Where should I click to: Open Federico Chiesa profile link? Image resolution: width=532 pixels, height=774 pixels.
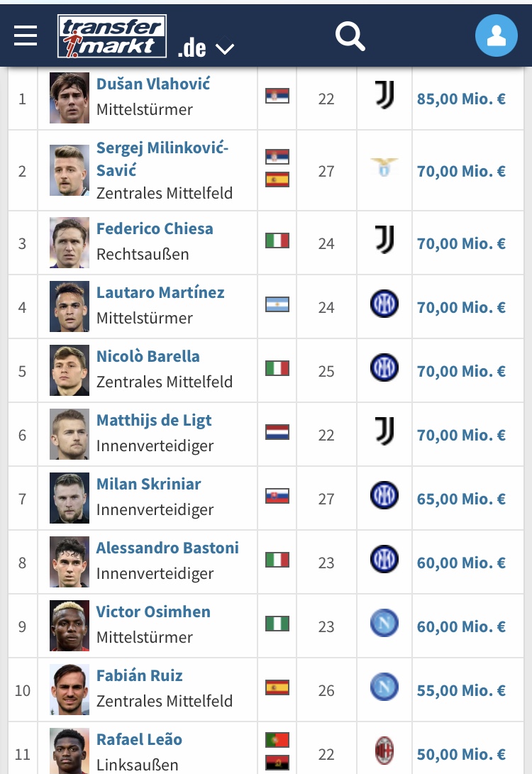pyautogui.click(x=155, y=228)
